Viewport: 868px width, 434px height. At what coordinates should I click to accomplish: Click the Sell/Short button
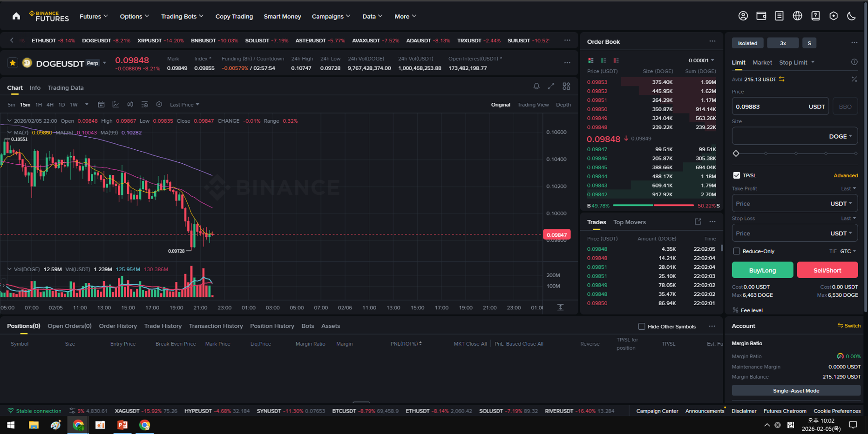[827, 270]
